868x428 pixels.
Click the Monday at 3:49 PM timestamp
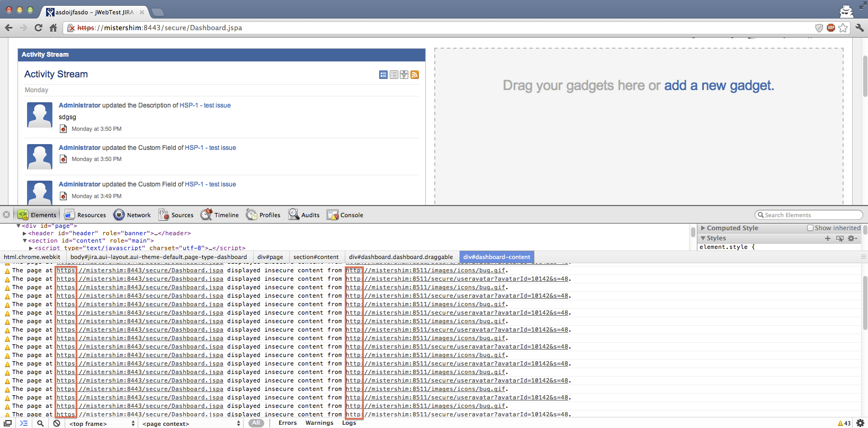pyautogui.click(x=96, y=196)
